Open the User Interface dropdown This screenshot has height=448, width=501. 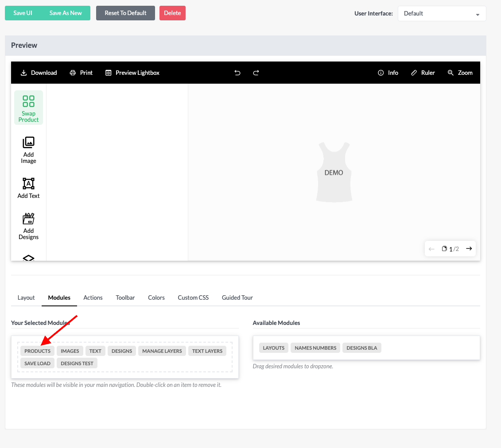click(442, 13)
